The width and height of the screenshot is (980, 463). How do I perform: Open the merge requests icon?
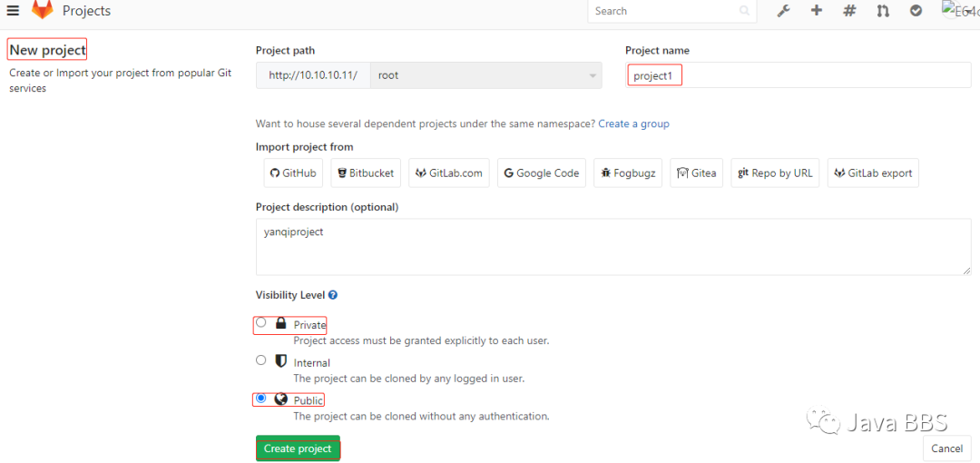(x=883, y=11)
